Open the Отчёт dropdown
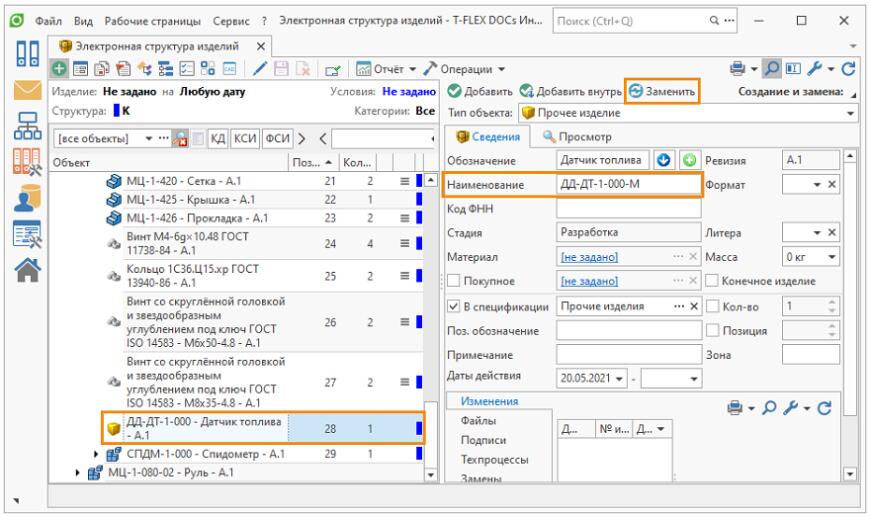 tap(412, 69)
